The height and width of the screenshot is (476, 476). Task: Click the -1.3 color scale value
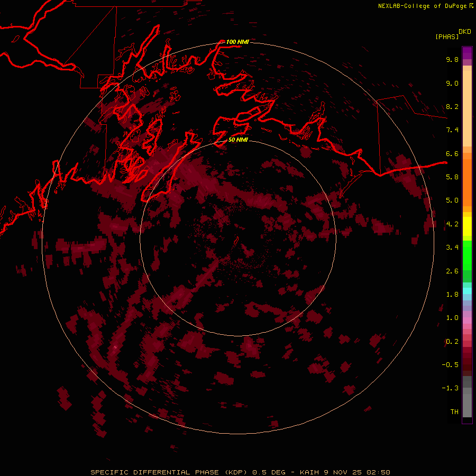coord(450,388)
